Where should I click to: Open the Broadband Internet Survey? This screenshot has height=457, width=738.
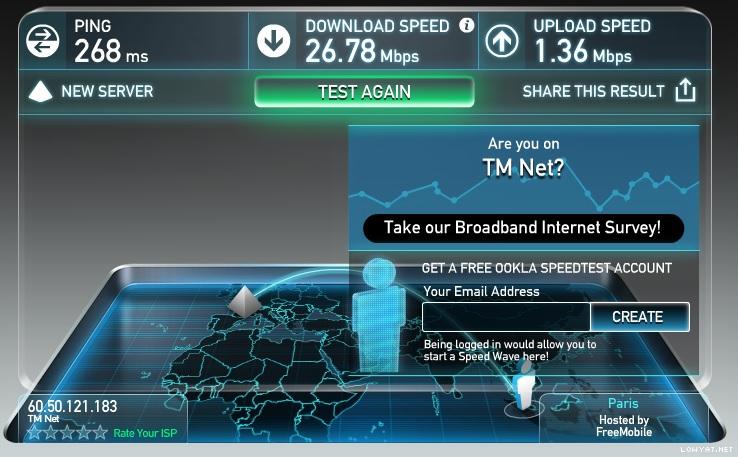[523, 228]
